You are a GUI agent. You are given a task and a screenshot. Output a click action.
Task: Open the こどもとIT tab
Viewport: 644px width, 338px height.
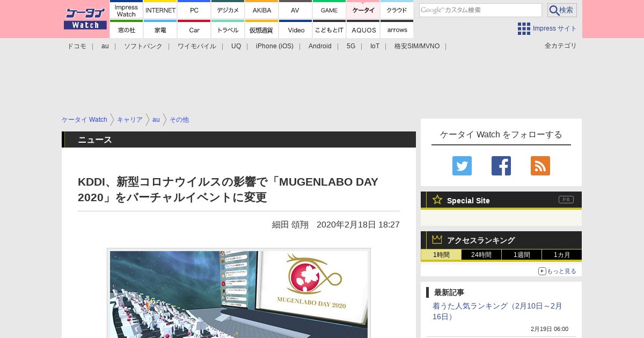(330, 30)
